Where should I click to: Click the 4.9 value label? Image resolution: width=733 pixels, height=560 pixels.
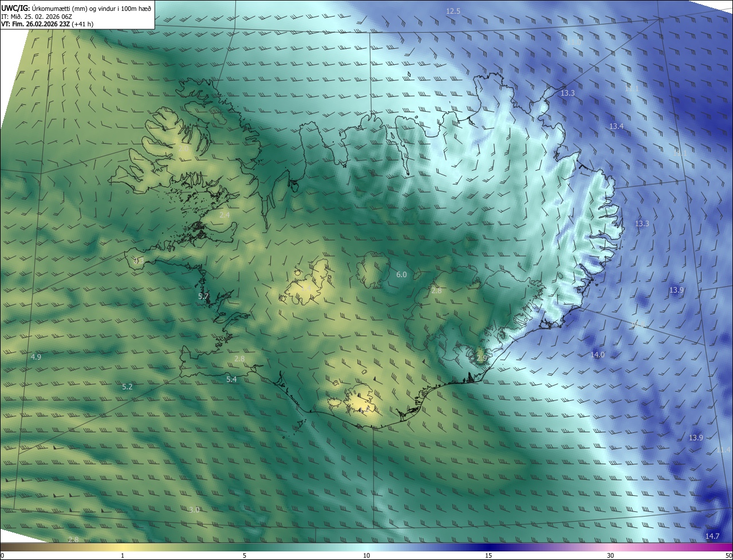(36, 357)
